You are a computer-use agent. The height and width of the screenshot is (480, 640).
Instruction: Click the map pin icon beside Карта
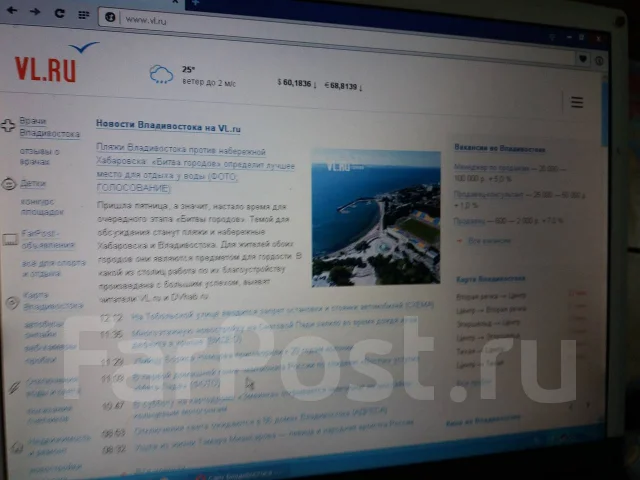(12, 302)
